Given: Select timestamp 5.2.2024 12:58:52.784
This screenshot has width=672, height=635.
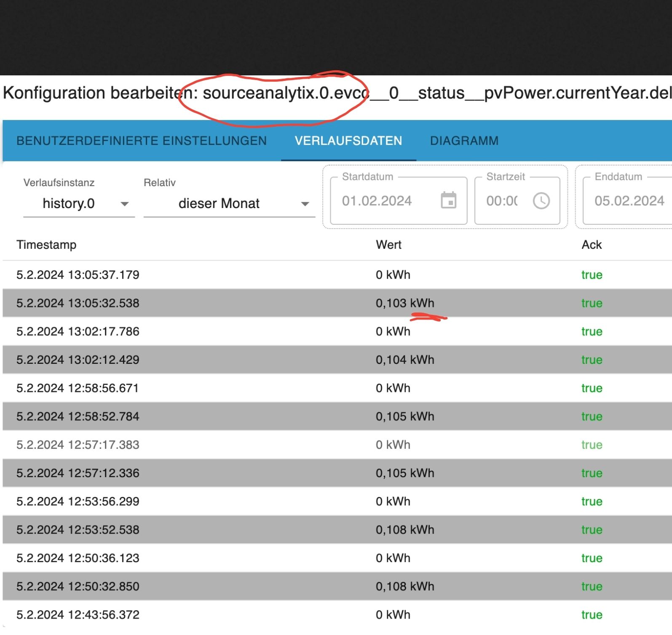Looking at the screenshot, I should click(78, 416).
